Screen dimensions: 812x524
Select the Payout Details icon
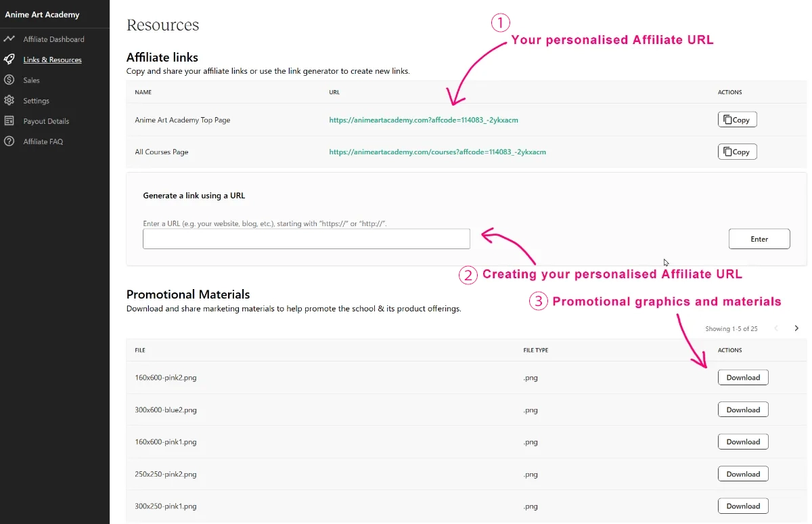tap(9, 121)
